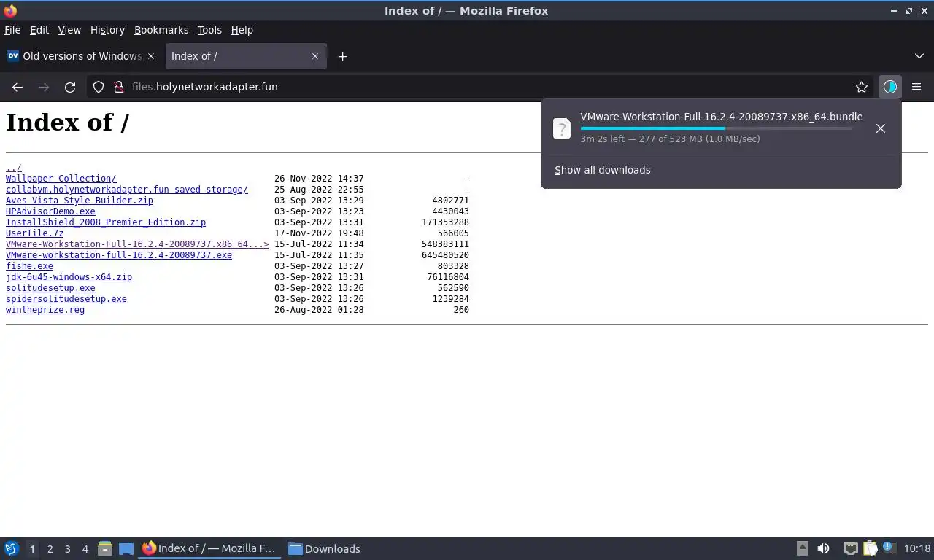Image resolution: width=934 pixels, height=560 pixels.
Task: Download spidersolitudesetup.exe
Action: point(66,299)
